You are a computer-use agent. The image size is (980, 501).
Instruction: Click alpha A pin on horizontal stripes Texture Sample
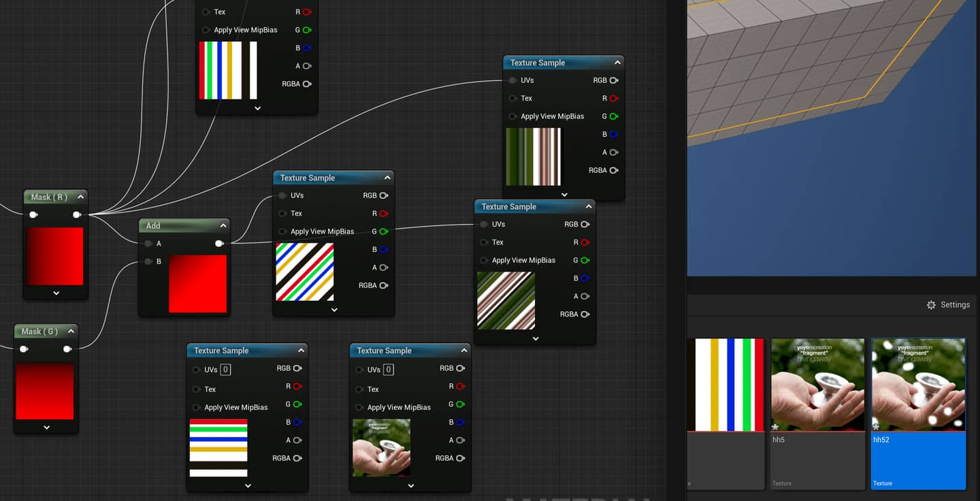[x=297, y=440]
